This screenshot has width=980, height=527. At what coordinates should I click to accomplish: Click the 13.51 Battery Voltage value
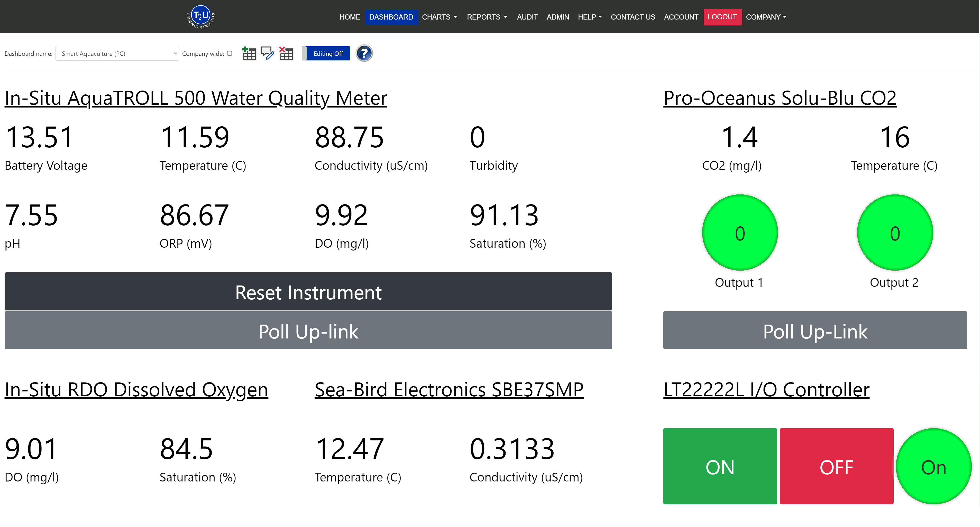pos(39,137)
